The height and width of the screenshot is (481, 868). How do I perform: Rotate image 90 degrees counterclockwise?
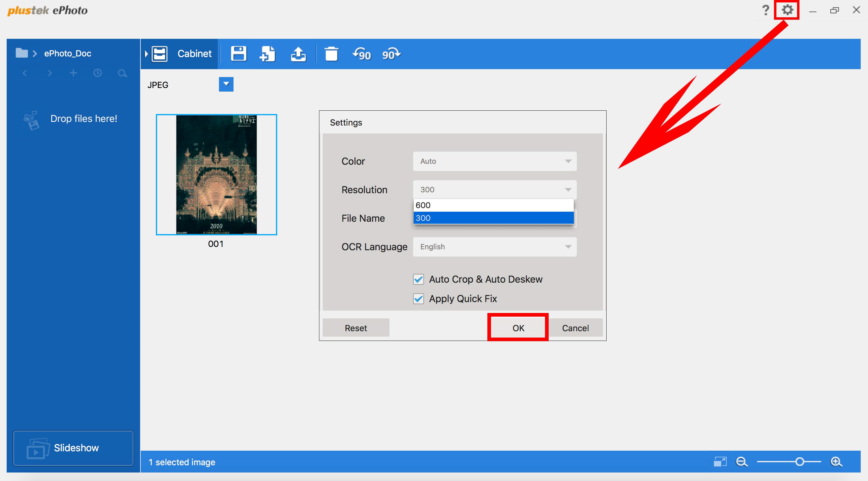[362, 54]
